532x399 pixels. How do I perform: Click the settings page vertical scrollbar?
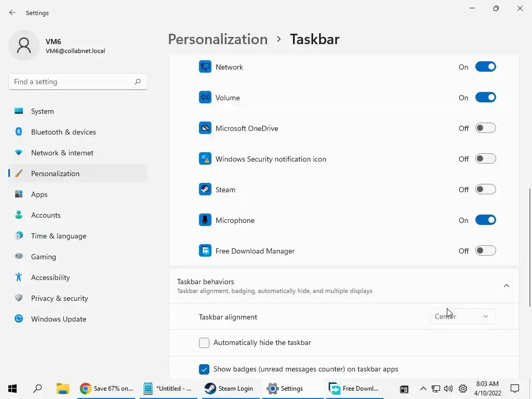529,247
